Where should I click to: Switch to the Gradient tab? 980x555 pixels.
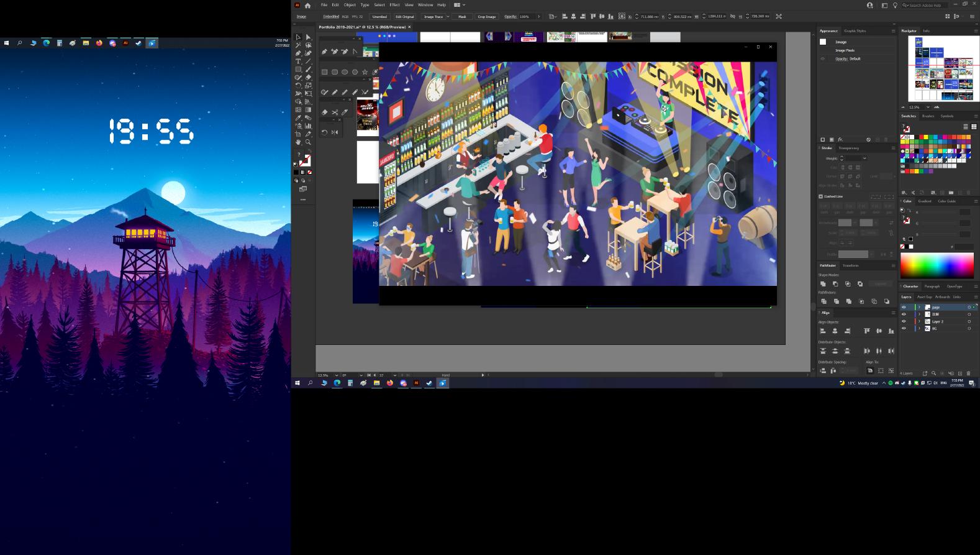click(x=925, y=201)
